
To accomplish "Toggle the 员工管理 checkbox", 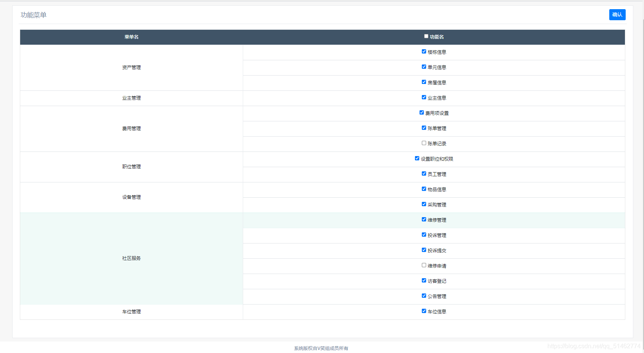I will (424, 174).
